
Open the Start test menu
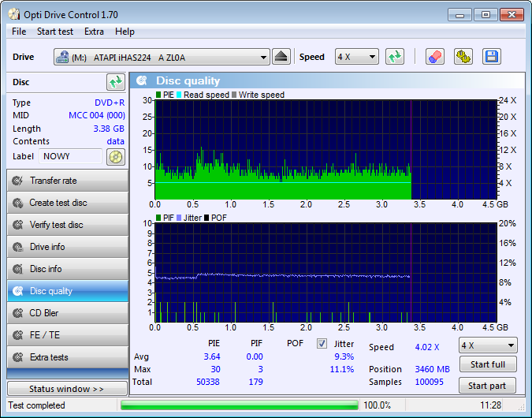pyautogui.click(x=55, y=32)
